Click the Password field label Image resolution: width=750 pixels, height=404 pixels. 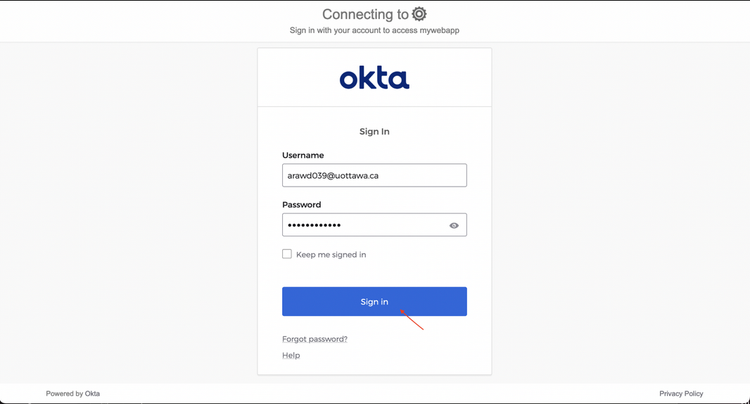click(302, 204)
